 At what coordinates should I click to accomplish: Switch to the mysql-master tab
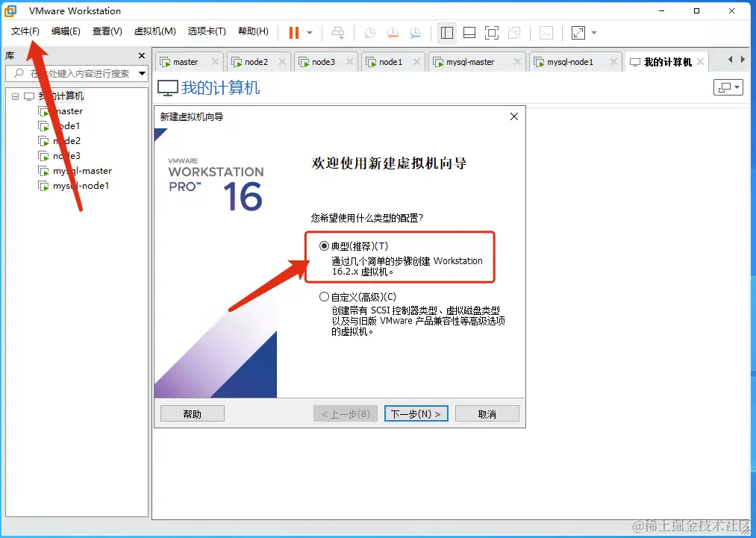(x=469, y=62)
